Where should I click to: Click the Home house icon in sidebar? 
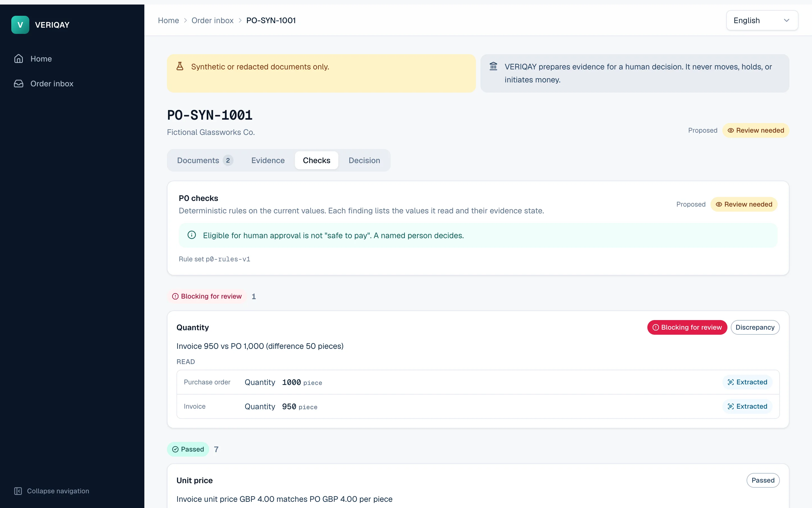(18, 59)
